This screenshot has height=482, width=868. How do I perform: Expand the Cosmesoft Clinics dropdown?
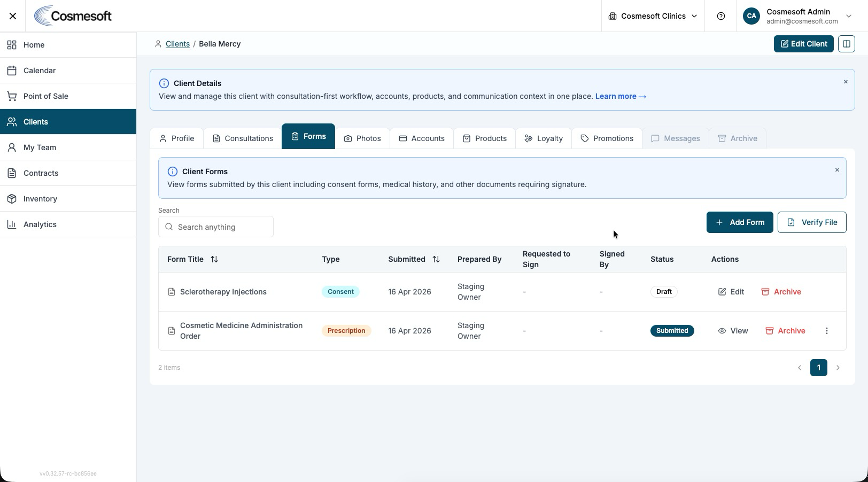point(653,16)
